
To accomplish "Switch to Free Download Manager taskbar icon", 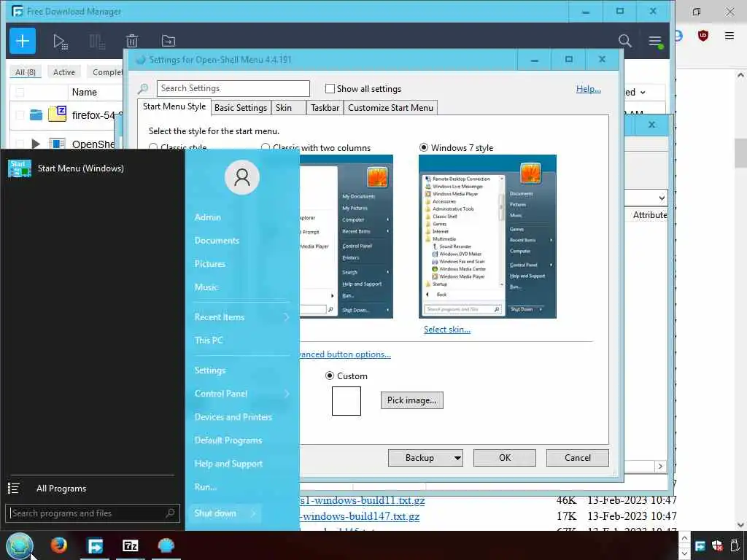I will coord(95,545).
